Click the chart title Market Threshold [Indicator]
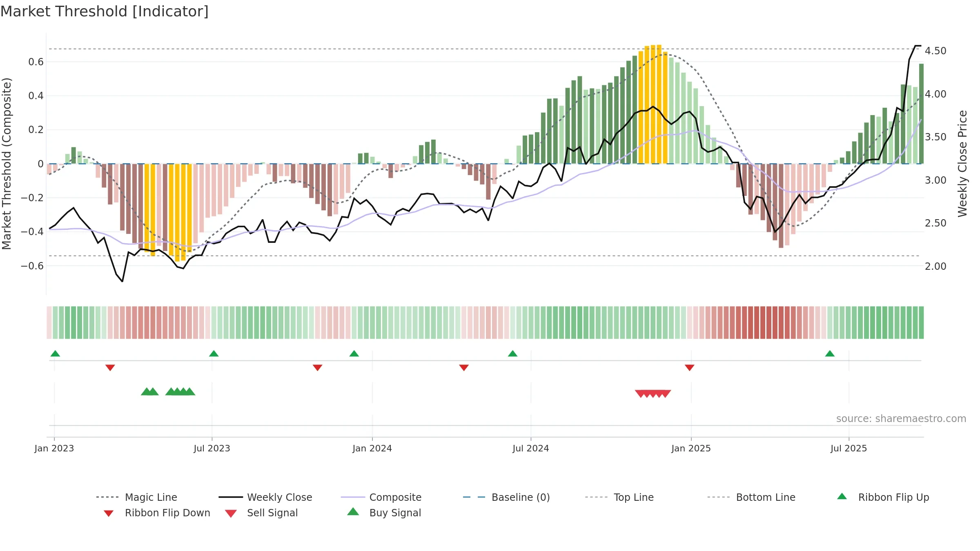The image size is (980, 551). pos(105,11)
